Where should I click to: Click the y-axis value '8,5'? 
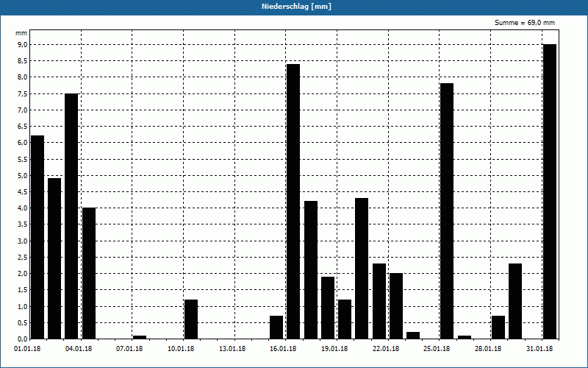click(x=23, y=61)
